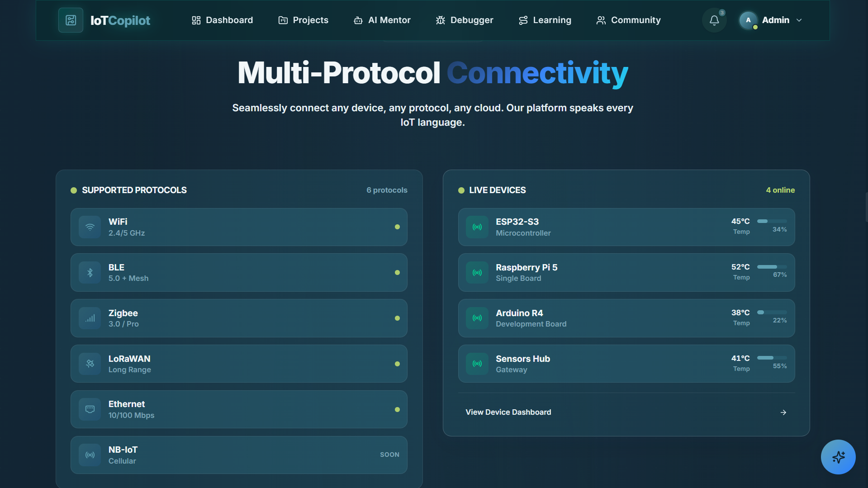Screen dimensions: 868x488
Task: Click the LoRaWAN satellite icon
Action: (90, 364)
